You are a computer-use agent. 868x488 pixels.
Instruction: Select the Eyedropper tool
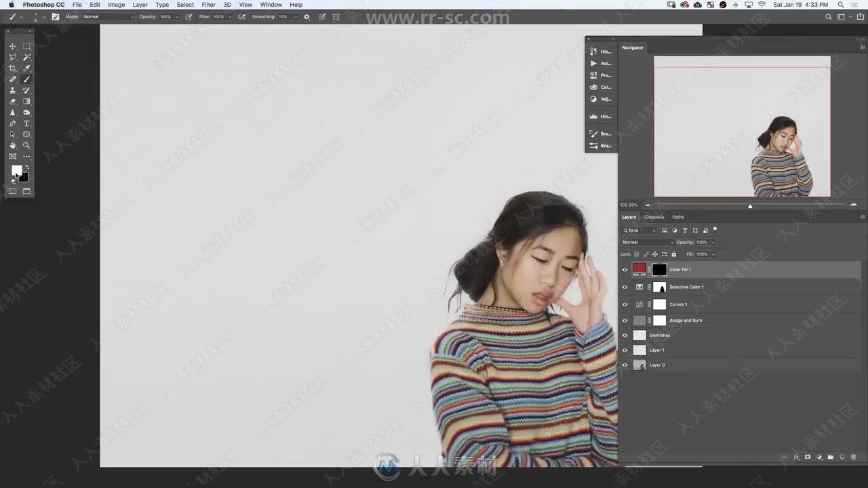[26, 68]
